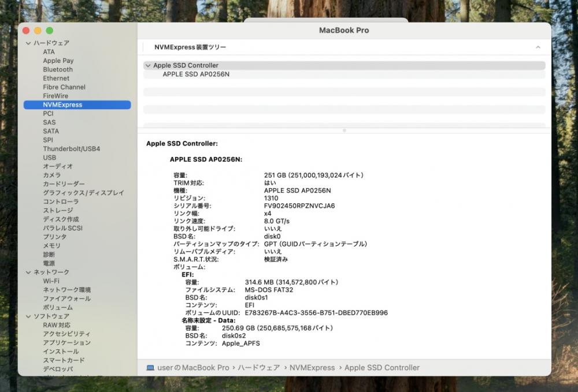The height and width of the screenshot is (392, 578).
Task: Open カメラ in the sidebar
Action: point(51,175)
